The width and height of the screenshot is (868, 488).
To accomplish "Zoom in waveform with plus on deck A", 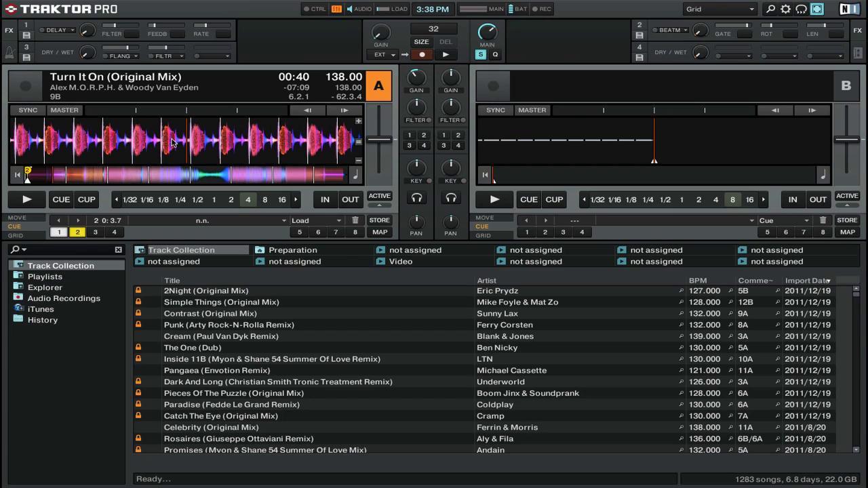I will [x=358, y=121].
